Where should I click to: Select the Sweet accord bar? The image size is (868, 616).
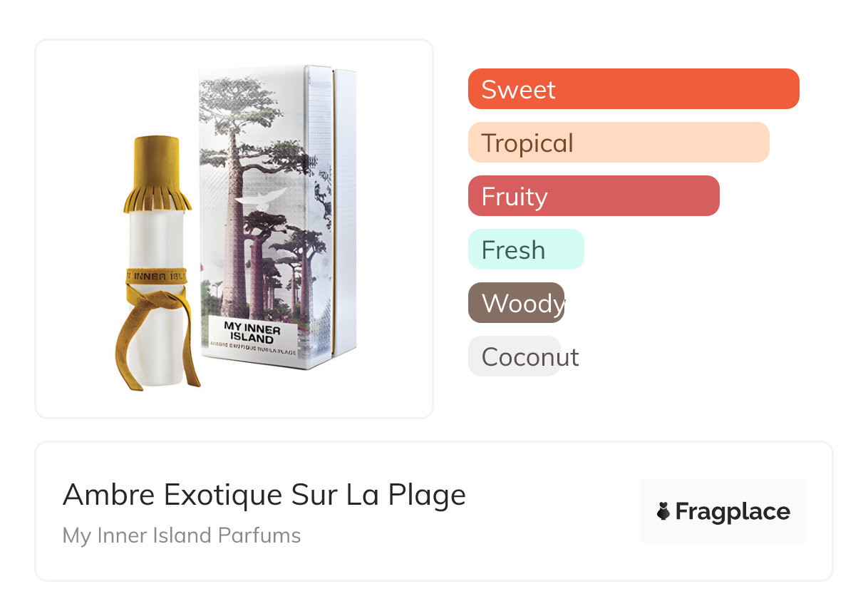tap(634, 89)
